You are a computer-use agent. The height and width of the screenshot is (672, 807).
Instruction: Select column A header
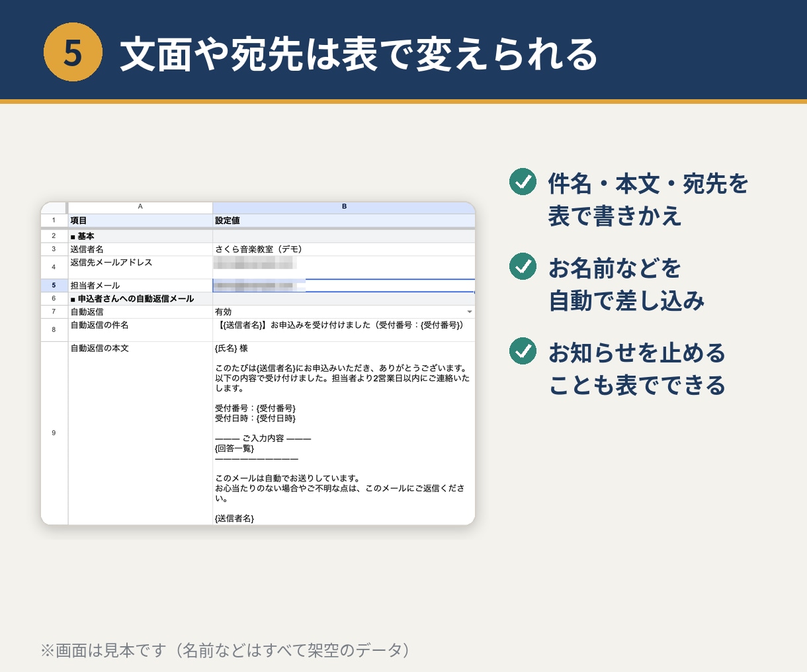[140, 207]
